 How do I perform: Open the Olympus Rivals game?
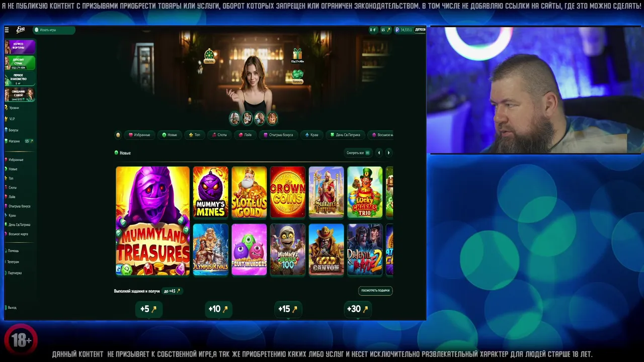click(210, 249)
